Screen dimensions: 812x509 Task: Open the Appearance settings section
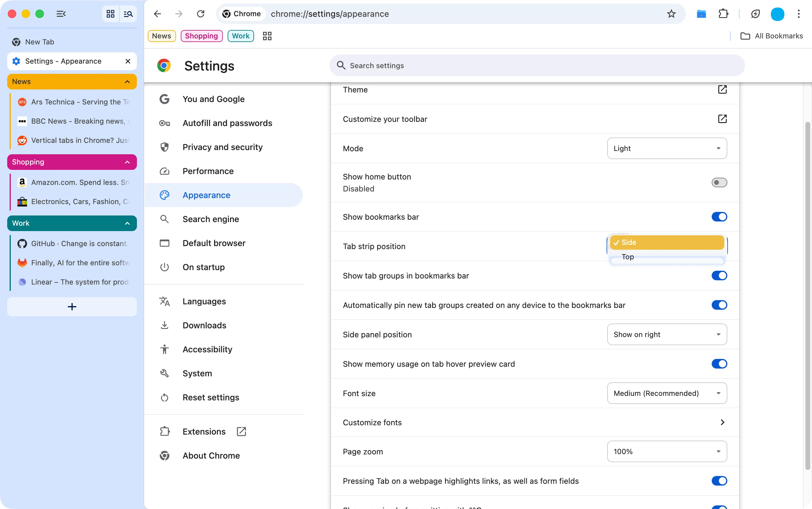(x=206, y=195)
